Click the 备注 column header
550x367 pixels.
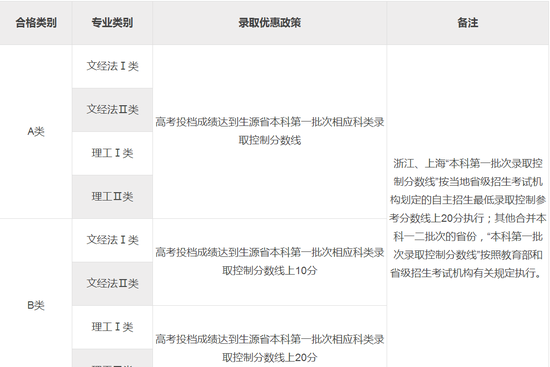pos(468,23)
